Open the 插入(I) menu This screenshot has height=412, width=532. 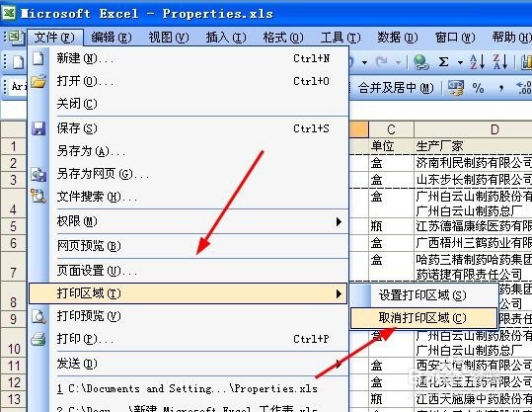point(226,37)
